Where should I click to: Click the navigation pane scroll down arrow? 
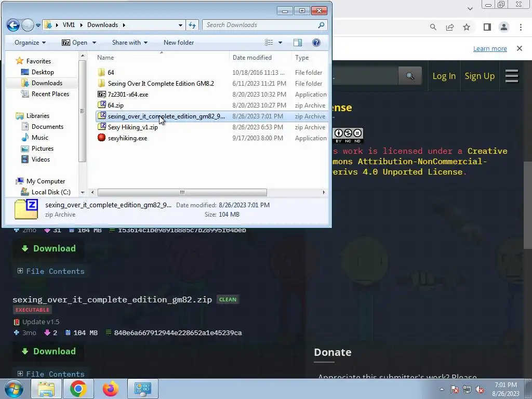pos(83,192)
